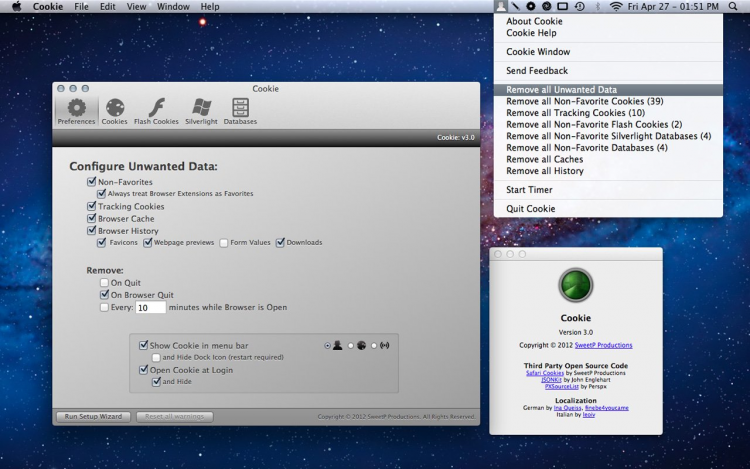Open the Edit menu

tap(108, 6)
